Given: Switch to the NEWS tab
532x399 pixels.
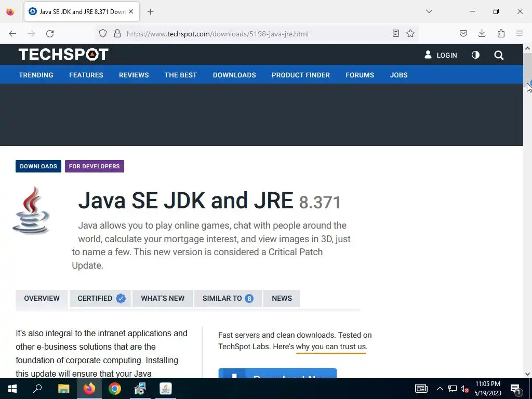Looking at the screenshot, I should tap(282, 298).
